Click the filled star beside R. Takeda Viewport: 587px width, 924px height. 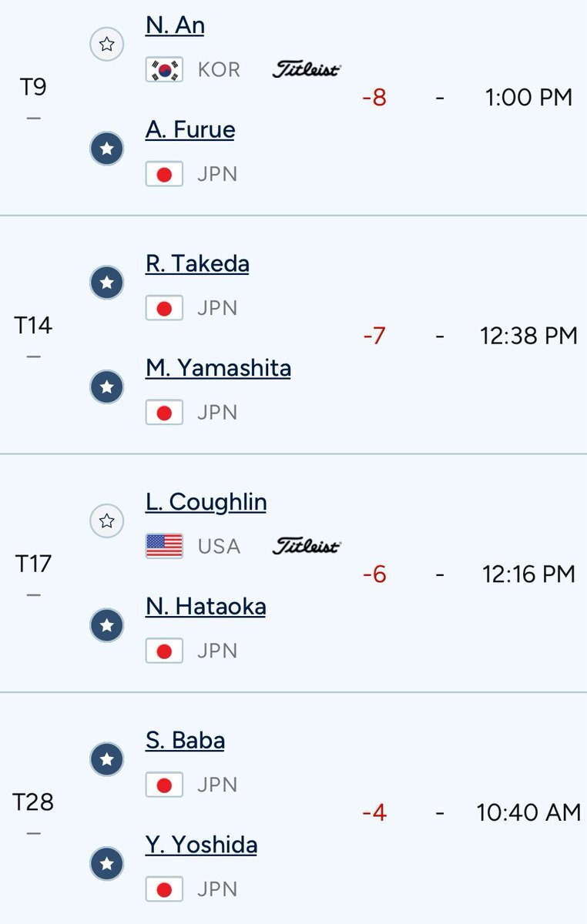[x=107, y=283]
